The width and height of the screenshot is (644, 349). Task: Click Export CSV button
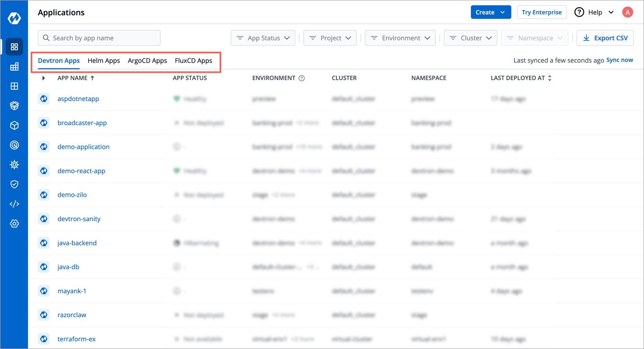(x=605, y=38)
